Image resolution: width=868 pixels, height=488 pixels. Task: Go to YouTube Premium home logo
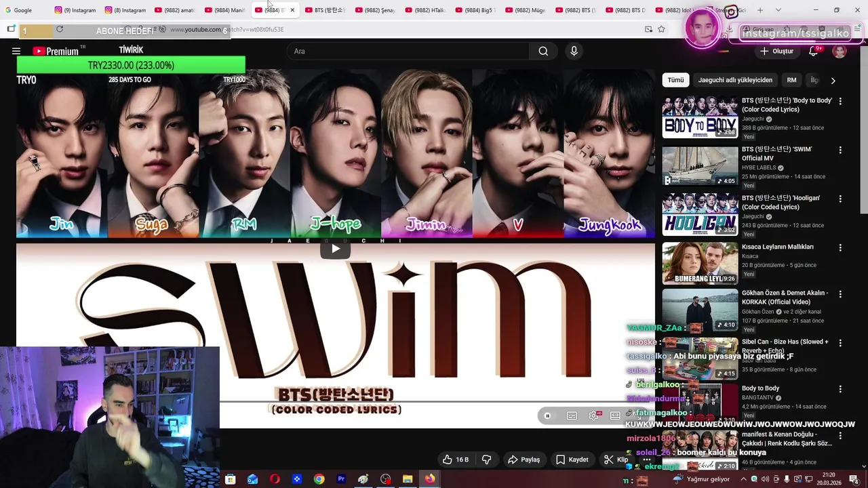tap(55, 51)
